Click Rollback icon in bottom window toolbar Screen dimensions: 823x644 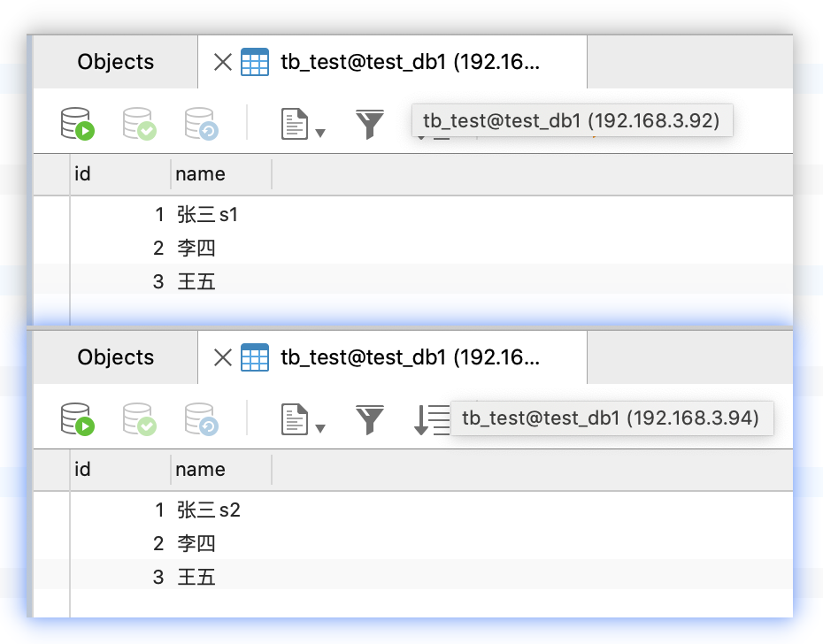[x=201, y=419]
